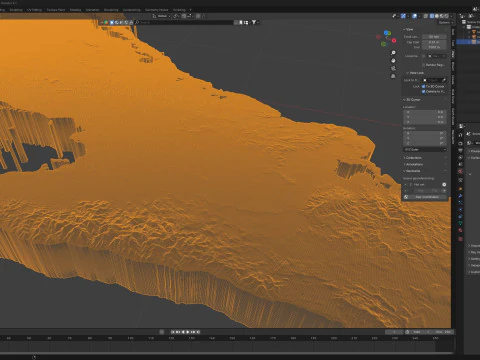Screen dimensions: 480x360
Task: Switch perspective/orthographic grid icon
Action: 393,76
